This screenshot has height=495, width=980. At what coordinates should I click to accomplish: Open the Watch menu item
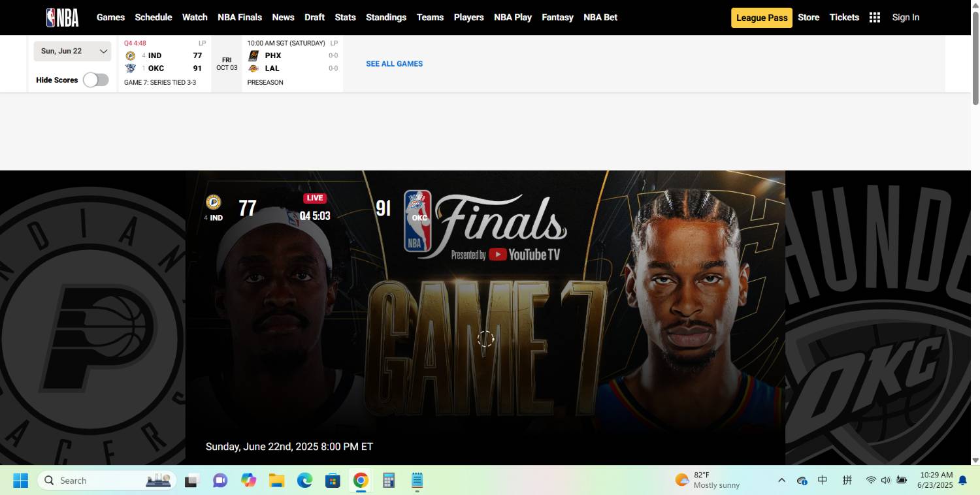(195, 18)
